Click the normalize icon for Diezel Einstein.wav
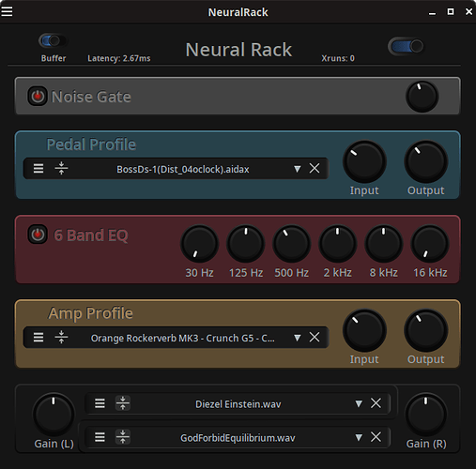Screen dimensions: 476x469 click(123, 403)
